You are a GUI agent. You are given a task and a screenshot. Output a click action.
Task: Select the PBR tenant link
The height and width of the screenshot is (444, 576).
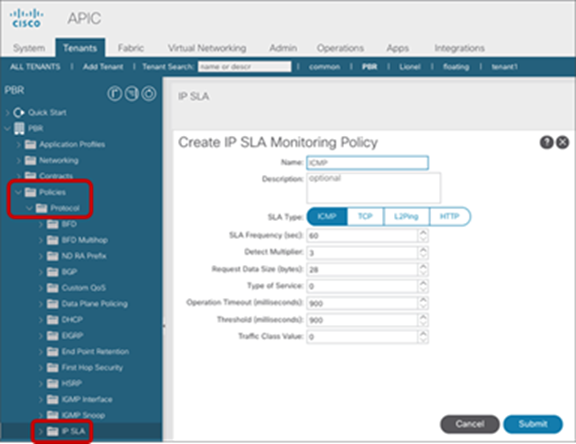370,67
